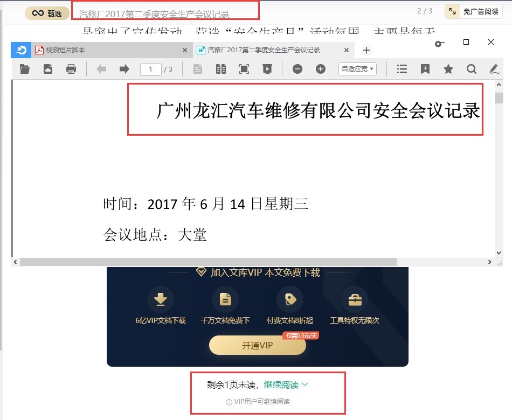Add new tab with plus button
Image resolution: width=512 pixels, height=420 pixels.
[366, 50]
